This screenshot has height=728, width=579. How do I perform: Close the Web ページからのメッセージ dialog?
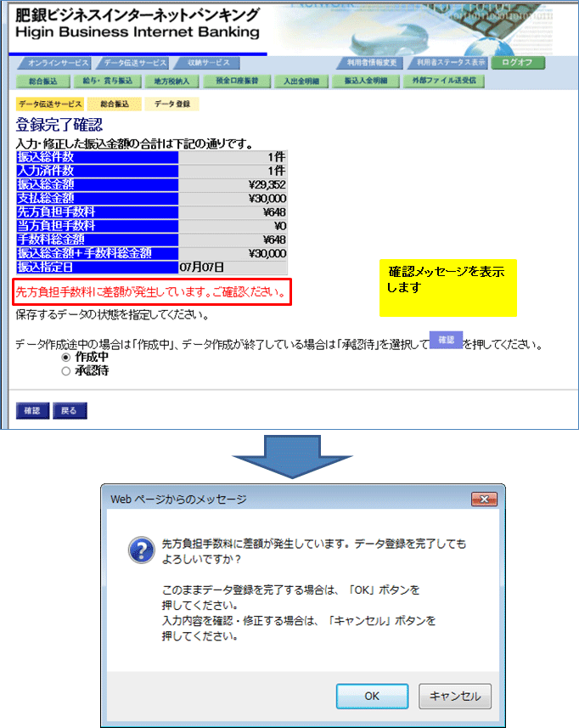(x=483, y=499)
